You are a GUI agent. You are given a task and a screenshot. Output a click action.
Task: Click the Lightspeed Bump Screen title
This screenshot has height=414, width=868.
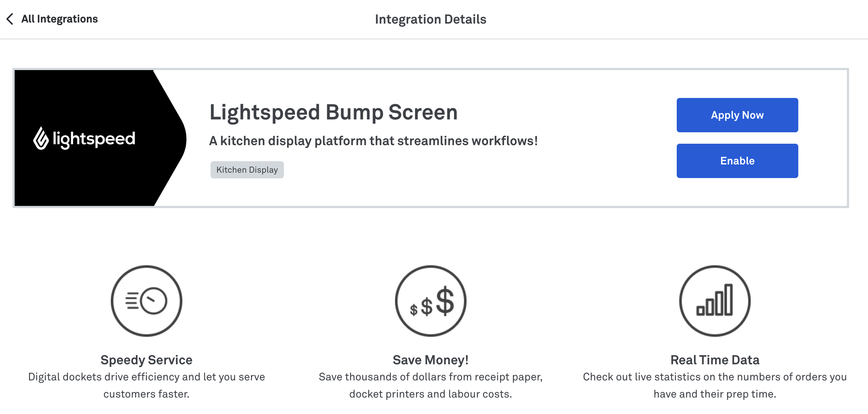click(x=334, y=112)
